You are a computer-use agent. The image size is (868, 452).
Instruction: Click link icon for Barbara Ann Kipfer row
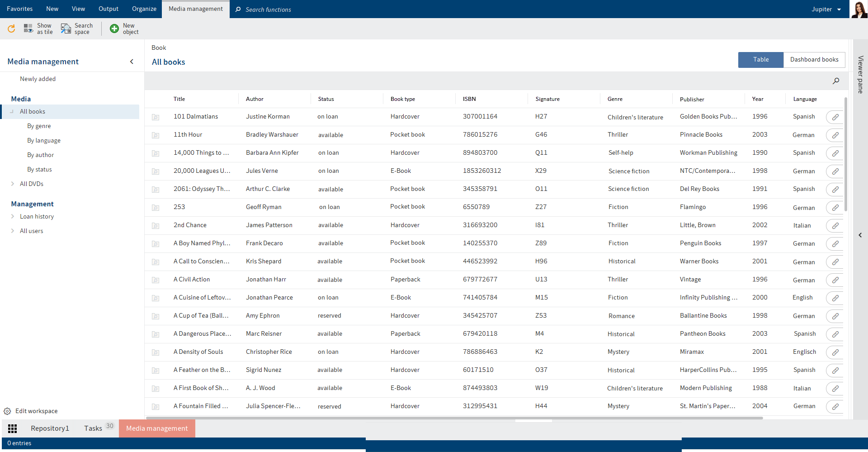click(835, 153)
